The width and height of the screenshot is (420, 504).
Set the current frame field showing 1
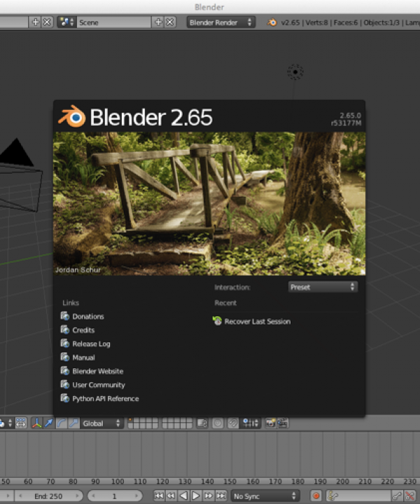(x=115, y=496)
